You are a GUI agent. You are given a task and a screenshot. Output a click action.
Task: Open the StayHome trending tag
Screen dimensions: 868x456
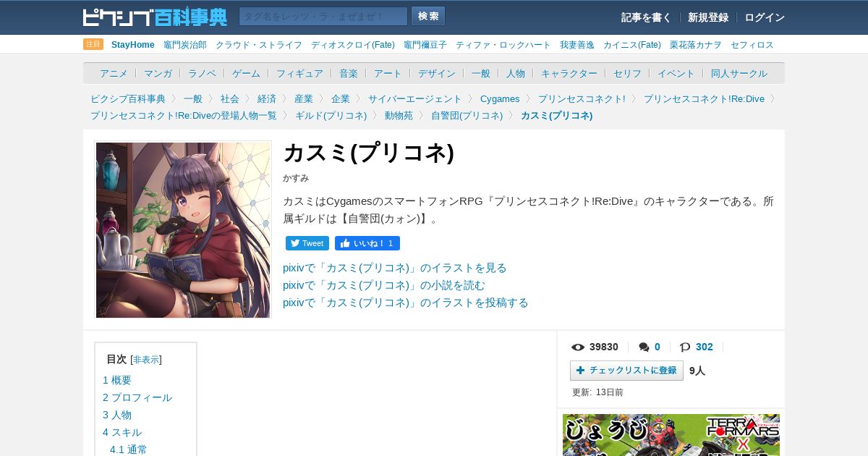pyautogui.click(x=133, y=45)
